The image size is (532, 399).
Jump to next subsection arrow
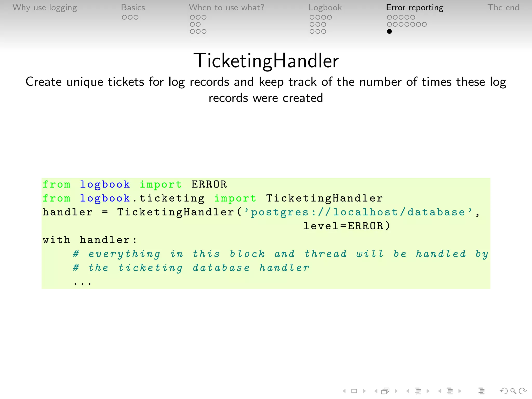428,391
